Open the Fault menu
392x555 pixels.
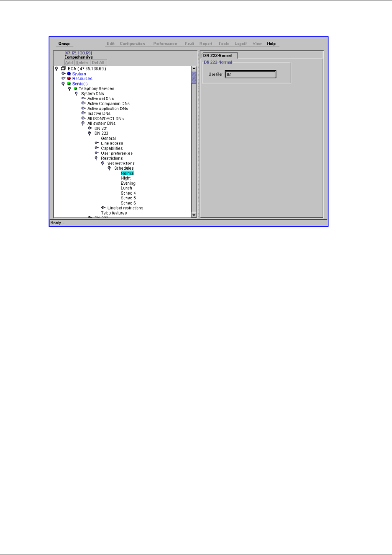point(190,44)
